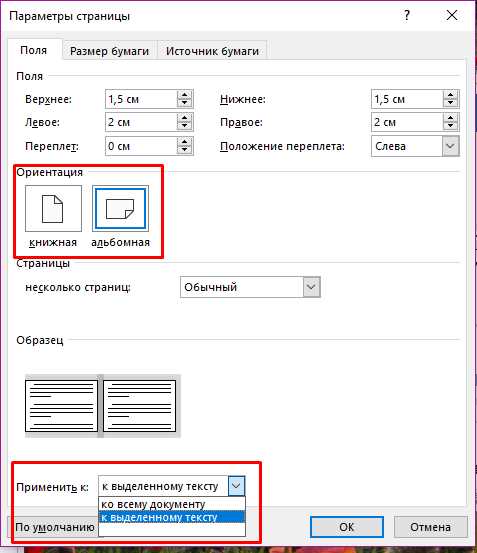Decrease the Верхнее margin value
Viewport: 477px width, 553px height.
point(184,103)
